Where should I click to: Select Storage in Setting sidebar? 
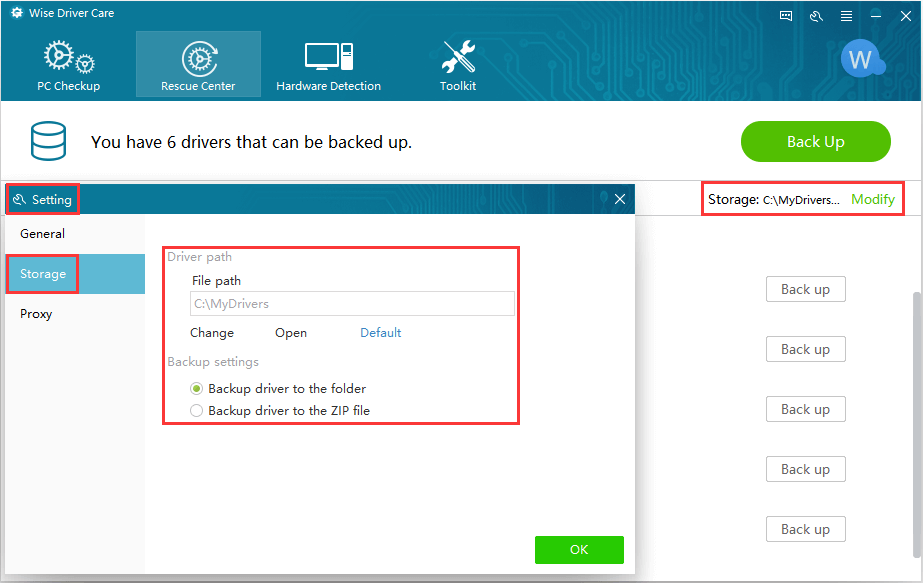75,274
